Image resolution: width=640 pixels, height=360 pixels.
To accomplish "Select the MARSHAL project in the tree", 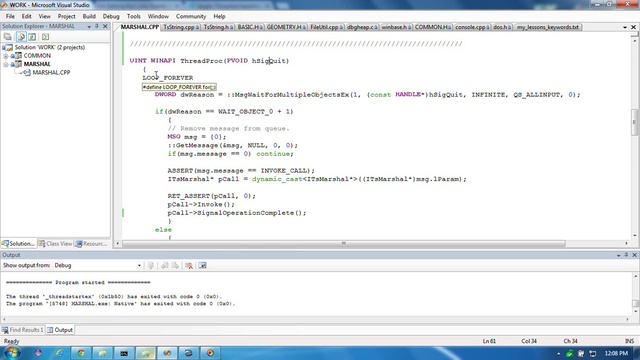I will (37, 64).
